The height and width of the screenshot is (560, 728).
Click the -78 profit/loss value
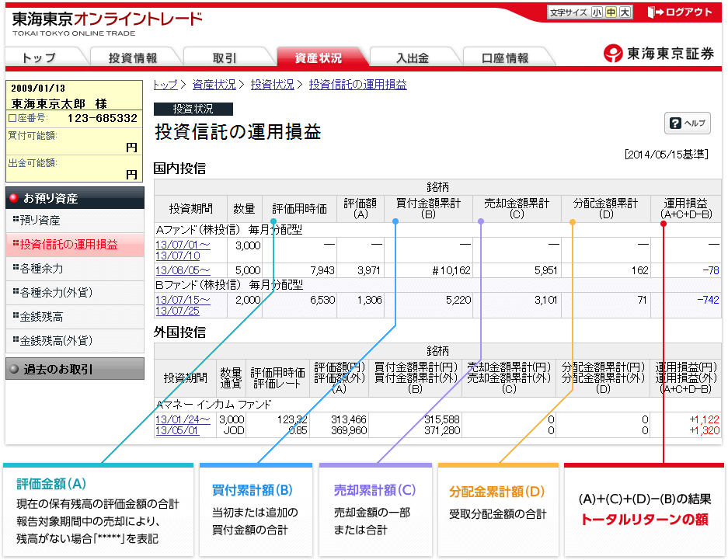pyautogui.click(x=711, y=270)
